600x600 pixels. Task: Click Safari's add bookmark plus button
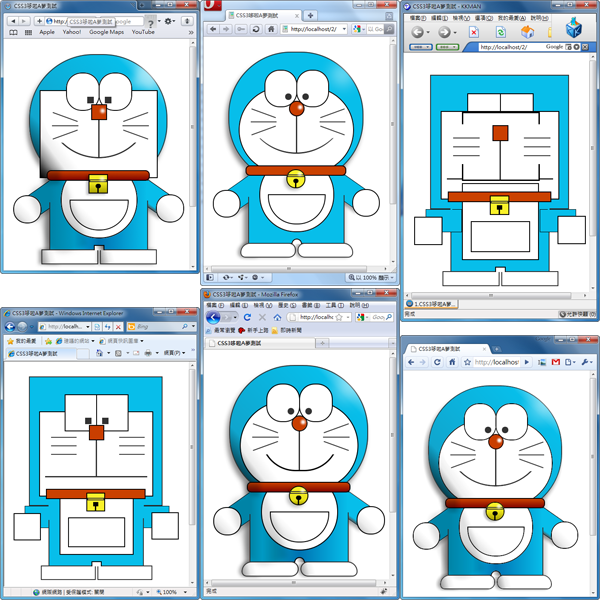pos(39,21)
